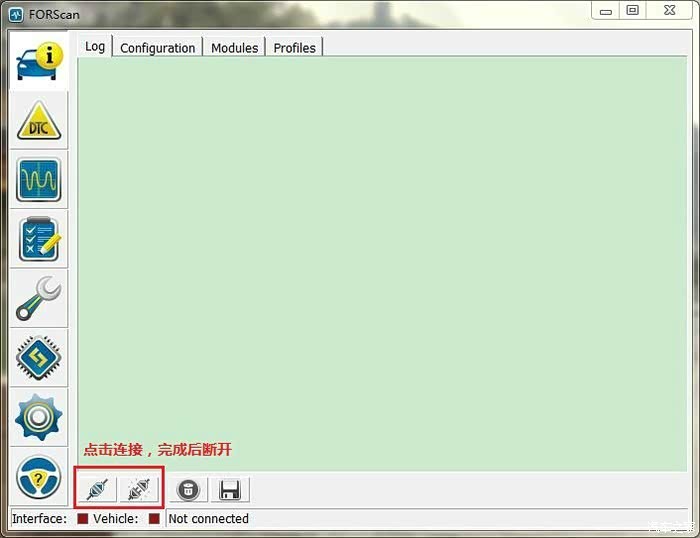
Task: Clear the log with trash icon
Action: click(188, 490)
